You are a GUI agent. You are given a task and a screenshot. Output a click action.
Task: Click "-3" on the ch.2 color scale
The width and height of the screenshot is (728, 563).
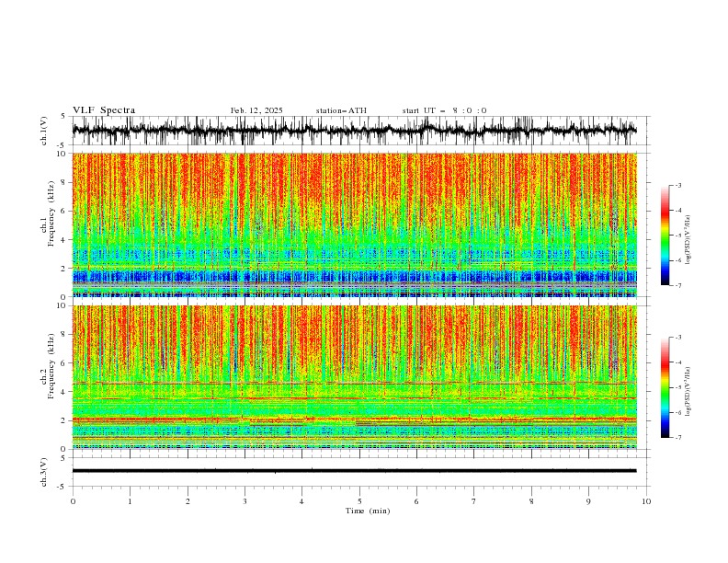pos(677,338)
